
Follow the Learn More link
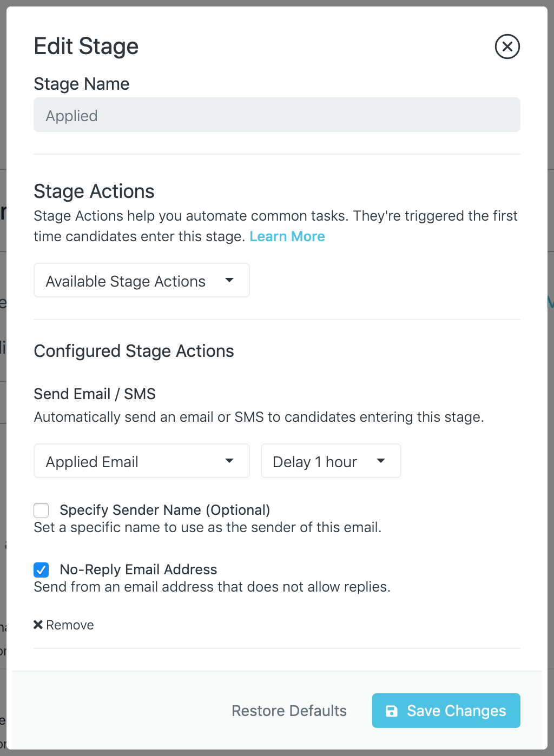pyautogui.click(x=287, y=236)
